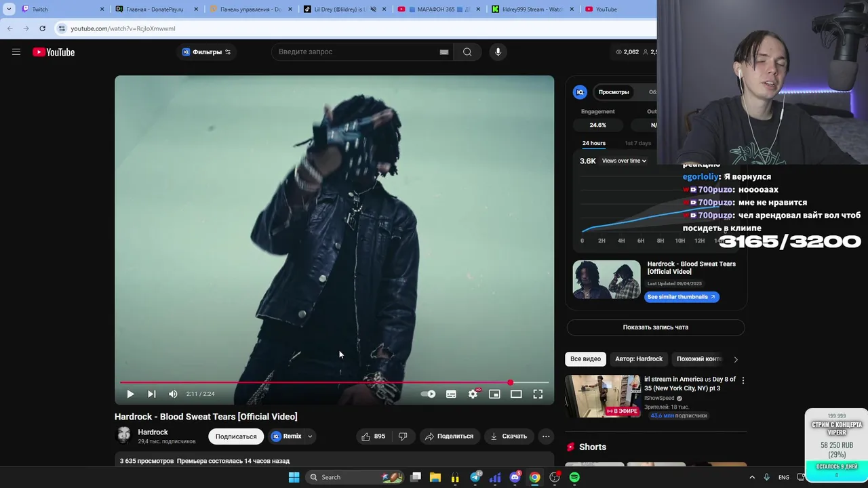Open site information icon in address bar
This screenshot has height=488, width=868.
tap(62, 28)
